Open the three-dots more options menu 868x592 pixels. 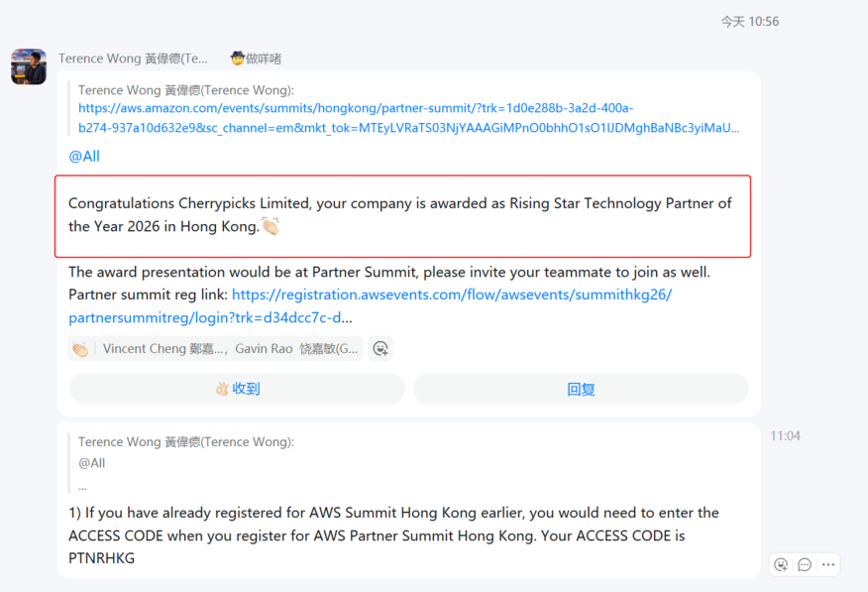coord(828,564)
